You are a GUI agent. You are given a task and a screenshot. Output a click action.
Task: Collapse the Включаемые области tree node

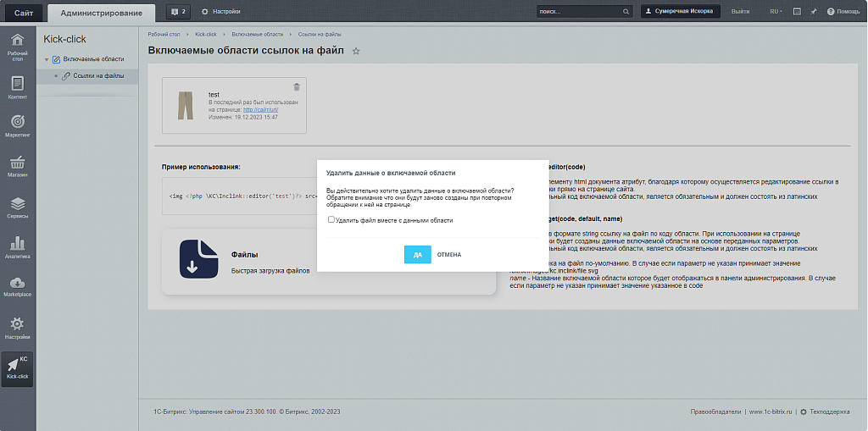click(47, 59)
